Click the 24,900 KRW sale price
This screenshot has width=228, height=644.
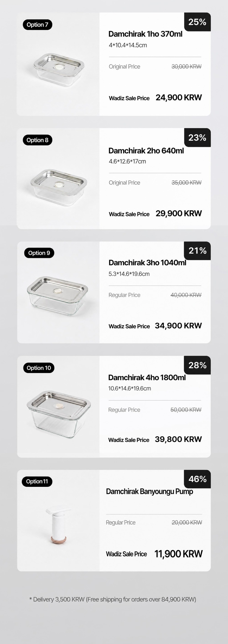tap(179, 98)
